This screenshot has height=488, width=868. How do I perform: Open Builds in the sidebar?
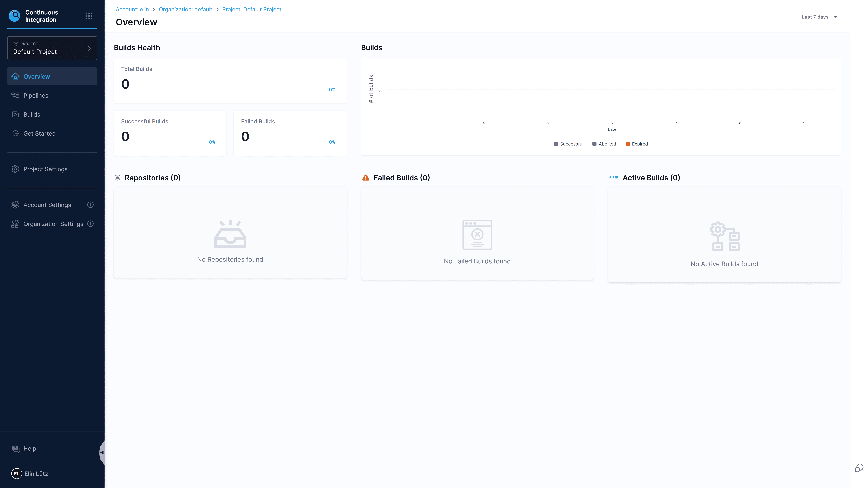click(x=52, y=115)
